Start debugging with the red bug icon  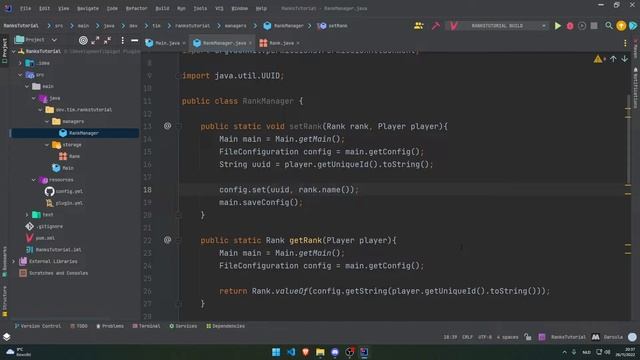click(570, 26)
